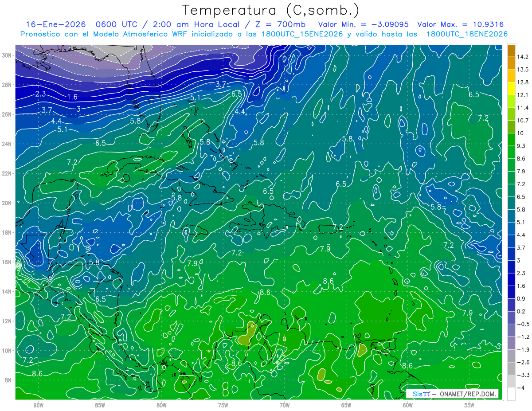The height and width of the screenshot is (411, 532).
Task: Pick the yellow colorbar swatch between 12.1 and 12.8
Action: pyautogui.click(x=511, y=89)
